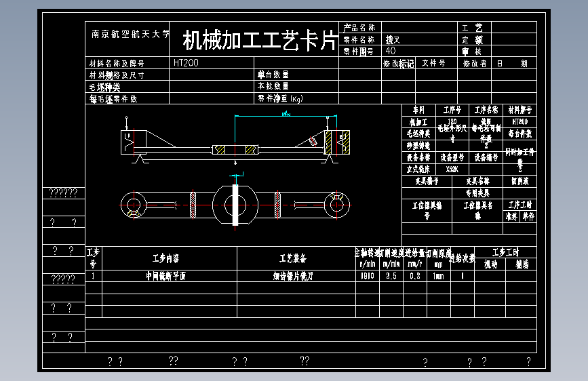The height and width of the screenshot is (381, 588).
Task: Click the 零件净重 (Kg) label
Action: pos(280,98)
